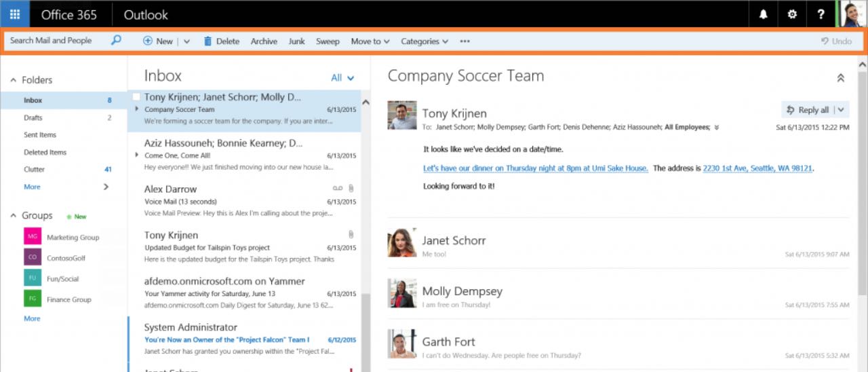Click the Office 365 title
Screen dimensions: 868x372
tap(68, 14)
